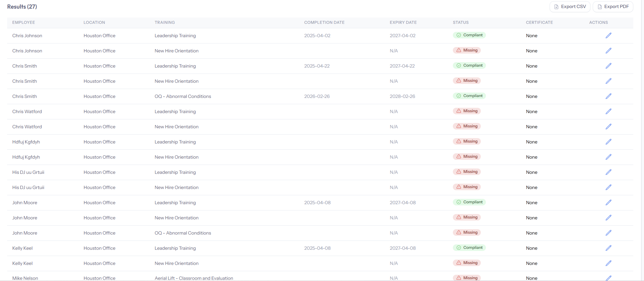
Task: Click the Status column header
Action: tap(461, 22)
